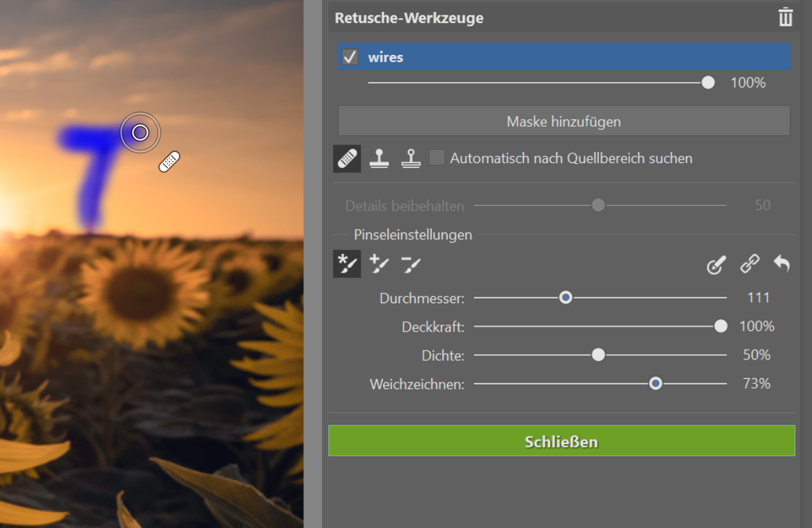Click the Deckkraft value 100%

756,326
